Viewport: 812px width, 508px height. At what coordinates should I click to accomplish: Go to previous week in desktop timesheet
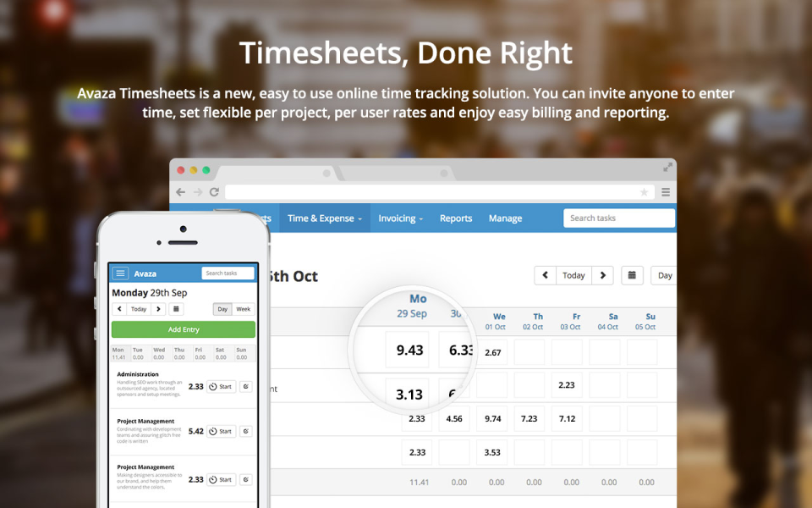[x=546, y=275]
